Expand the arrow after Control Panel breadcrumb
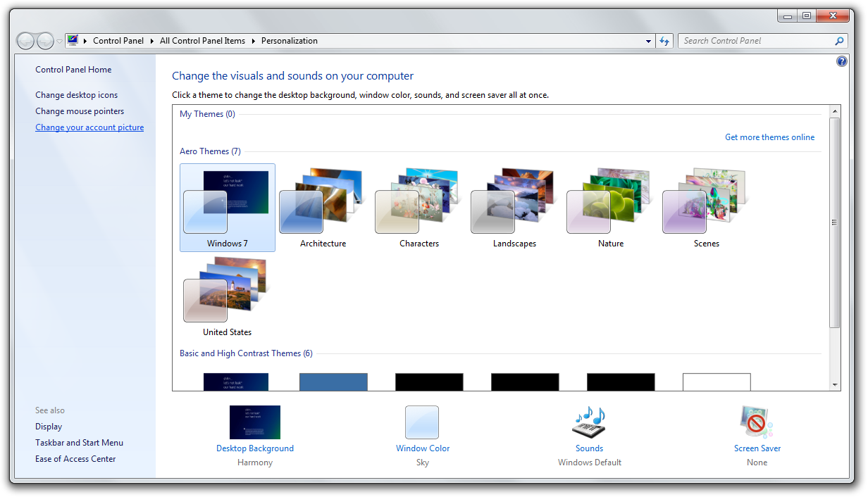 point(151,41)
